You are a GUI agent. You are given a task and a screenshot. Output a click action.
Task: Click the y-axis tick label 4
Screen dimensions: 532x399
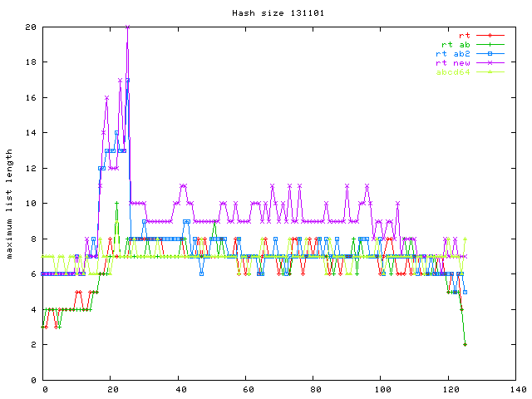pyautogui.click(x=33, y=309)
